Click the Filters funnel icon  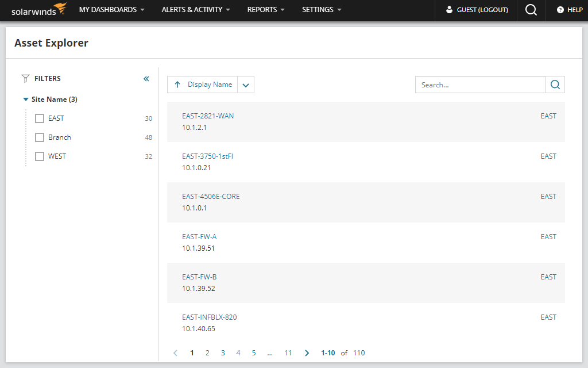[x=25, y=78]
